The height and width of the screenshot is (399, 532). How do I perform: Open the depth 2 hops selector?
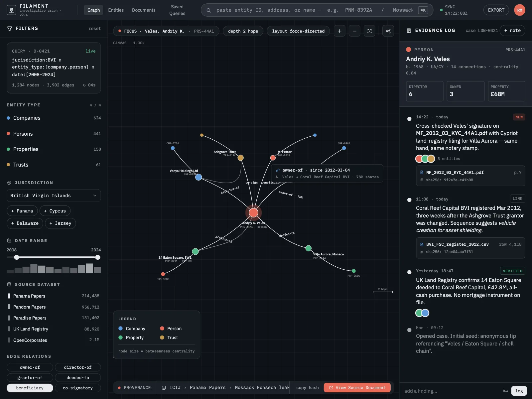pyautogui.click(x=243, y=31)
